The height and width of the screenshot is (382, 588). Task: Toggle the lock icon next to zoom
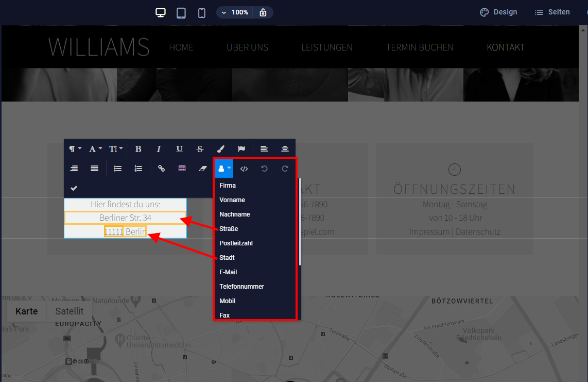click(x=263, y=12)
